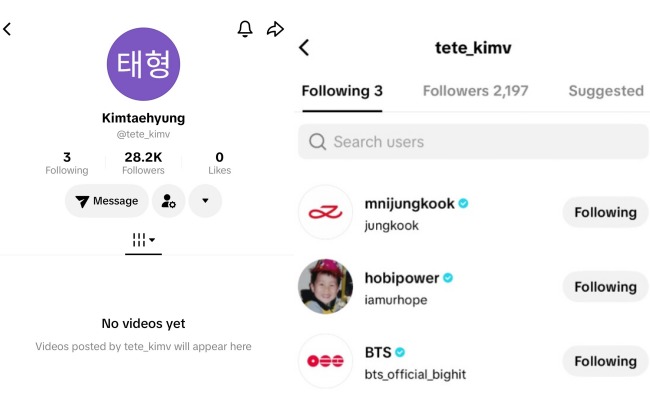The width and height of the screenshot is (650, 400).
Task: Tap the notification bell icon
Action: (x=245, y=29)
